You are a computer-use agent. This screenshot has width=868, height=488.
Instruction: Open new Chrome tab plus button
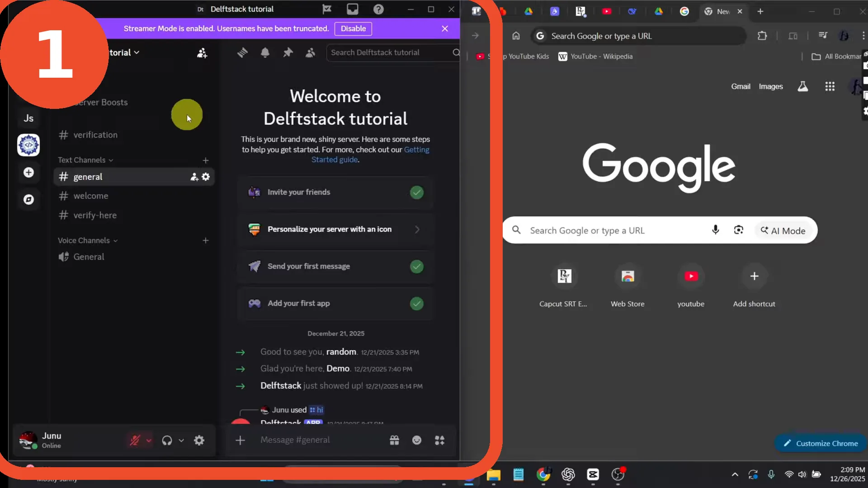pyautogui.click(x=760, y=11)
